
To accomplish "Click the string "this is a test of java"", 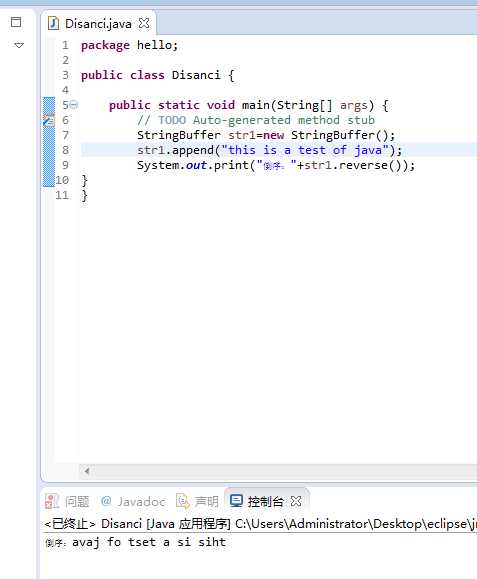I will coord(305,150).
